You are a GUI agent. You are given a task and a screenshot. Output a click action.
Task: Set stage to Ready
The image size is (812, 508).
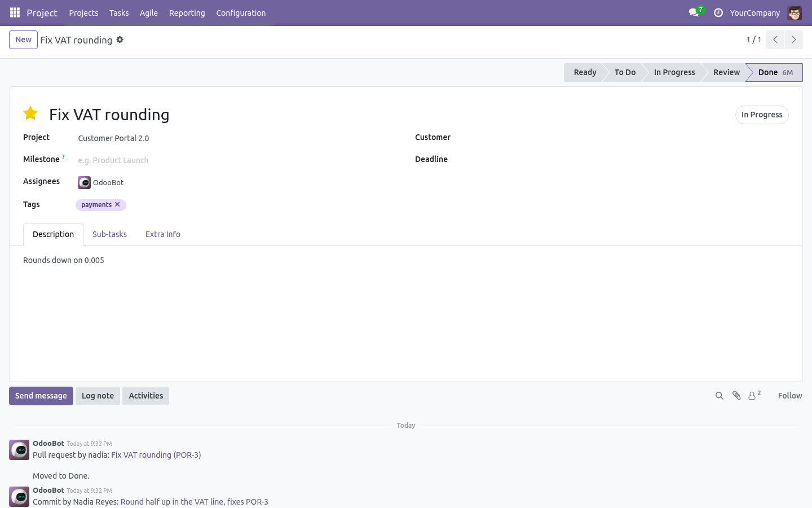tap(585, 72)
